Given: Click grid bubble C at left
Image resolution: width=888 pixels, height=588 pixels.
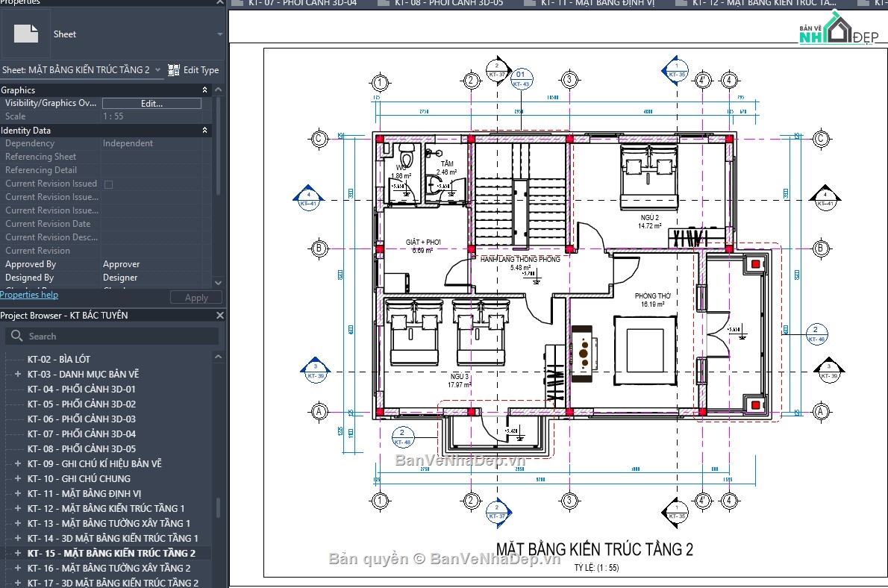Looking at the screenshot, I should click(319, 139).
